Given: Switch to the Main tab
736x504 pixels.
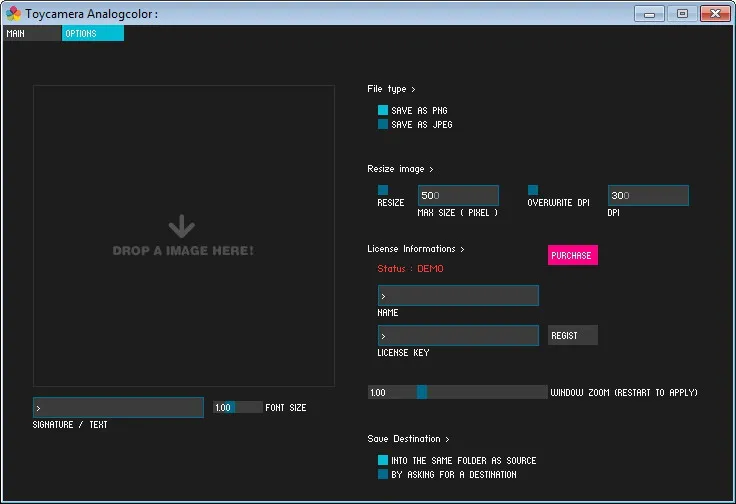Looking at the screenshot, I should click(32, 33).
